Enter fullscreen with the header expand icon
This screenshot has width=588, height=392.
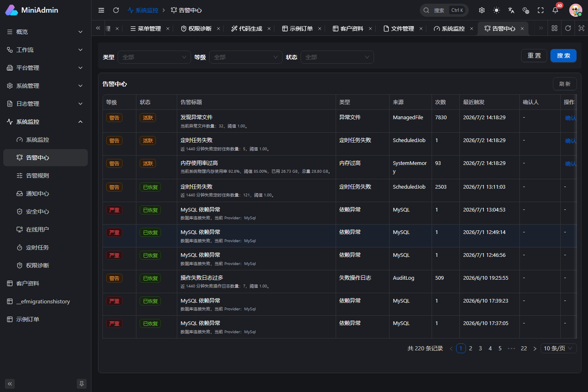click(x=541, y=10)
